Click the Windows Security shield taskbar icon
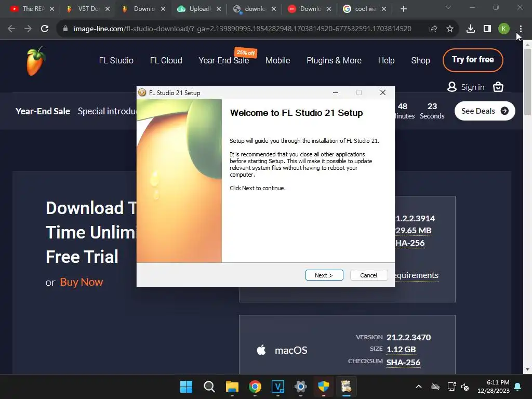This screenshot has width=532, height=399. [x=323, y=387]
